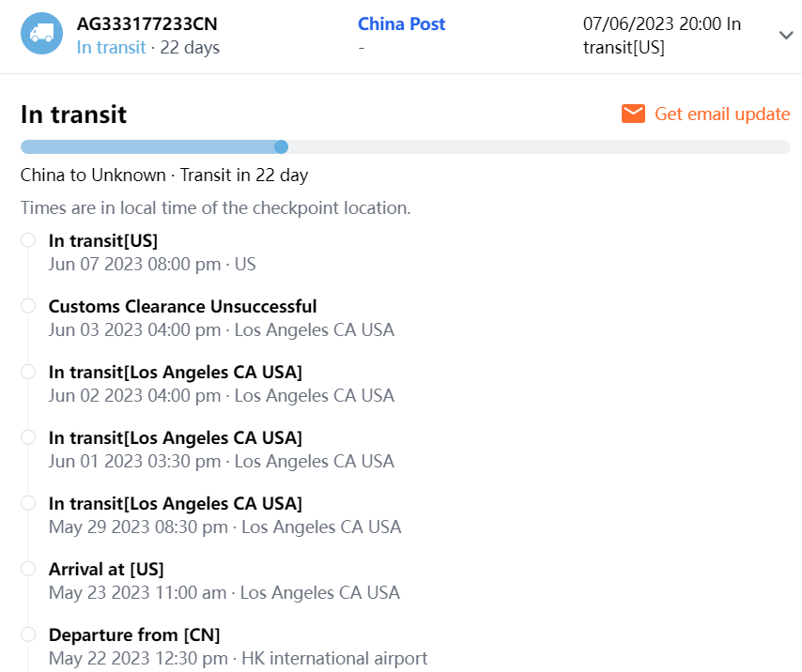Click the tracking progress bar handle
This screenshot has width=802, height=672.
coord(281,146)
